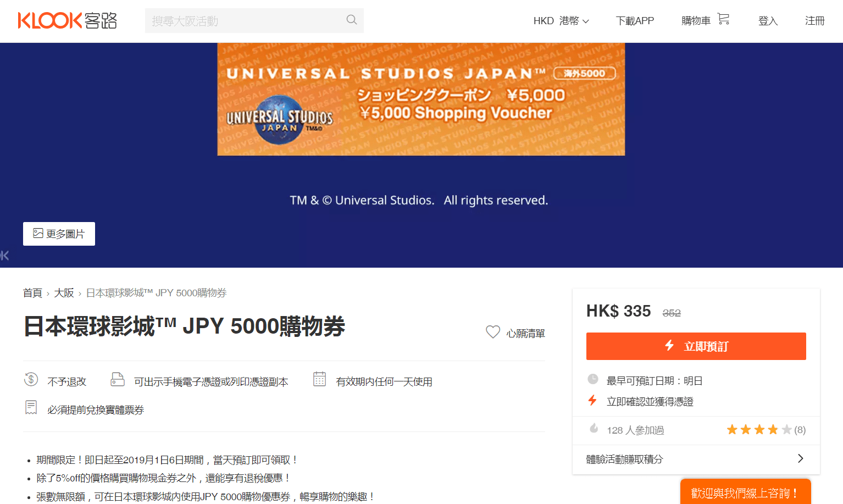Image resolution: width=843 pixels, height=504 pixels.
Task: Click the calendar validity icon
Action: [x=319, y=379]
